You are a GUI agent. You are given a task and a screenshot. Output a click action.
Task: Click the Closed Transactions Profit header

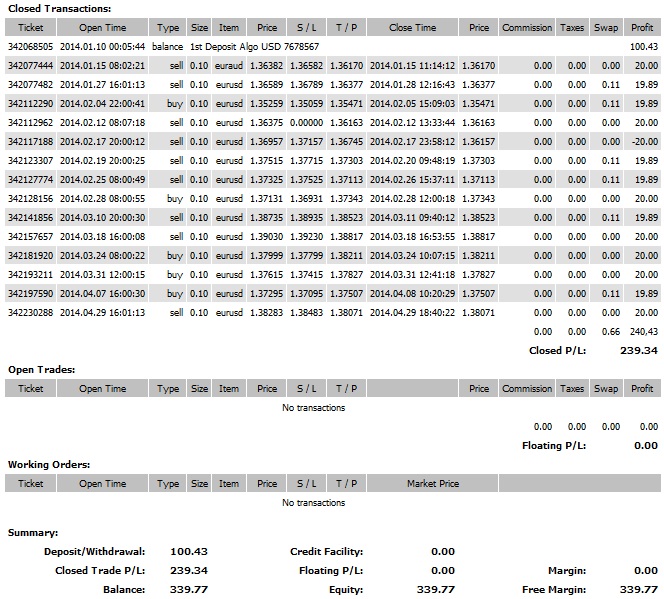coord(642,28)
